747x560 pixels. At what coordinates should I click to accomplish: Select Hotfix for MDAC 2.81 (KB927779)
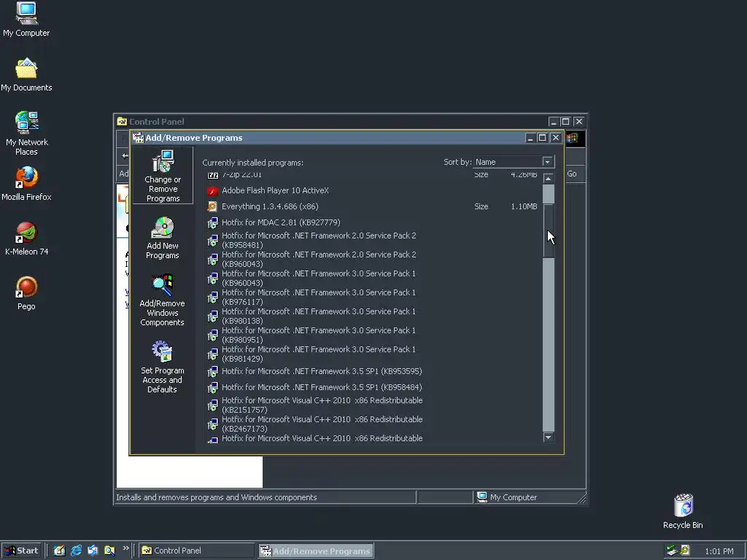[281, 222]
